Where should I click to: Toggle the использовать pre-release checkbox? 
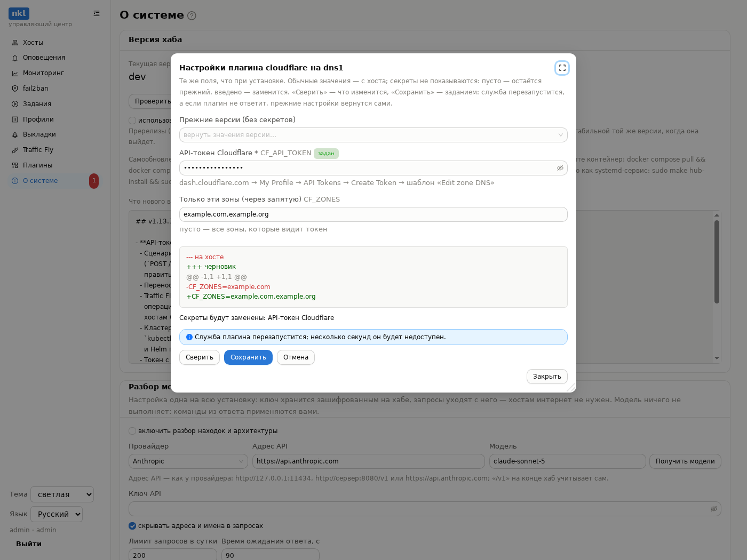click(132, 121)
